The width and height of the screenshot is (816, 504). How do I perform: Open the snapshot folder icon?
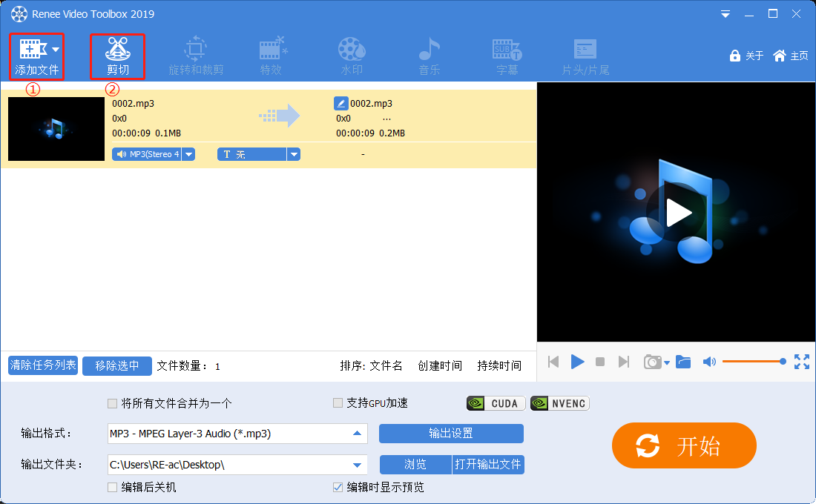683,362
